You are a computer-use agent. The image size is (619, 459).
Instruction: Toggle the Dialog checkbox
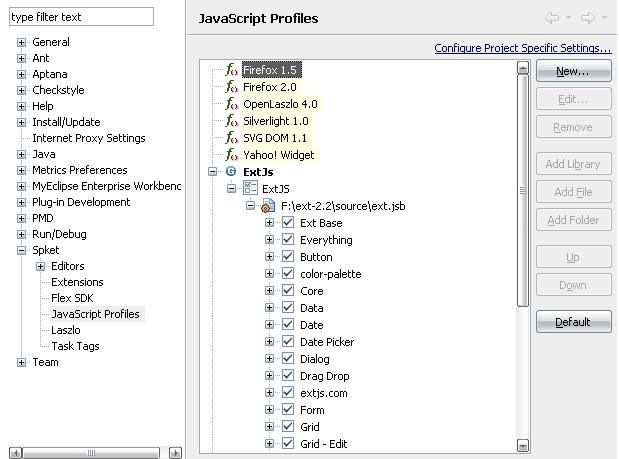click(288, 358)
